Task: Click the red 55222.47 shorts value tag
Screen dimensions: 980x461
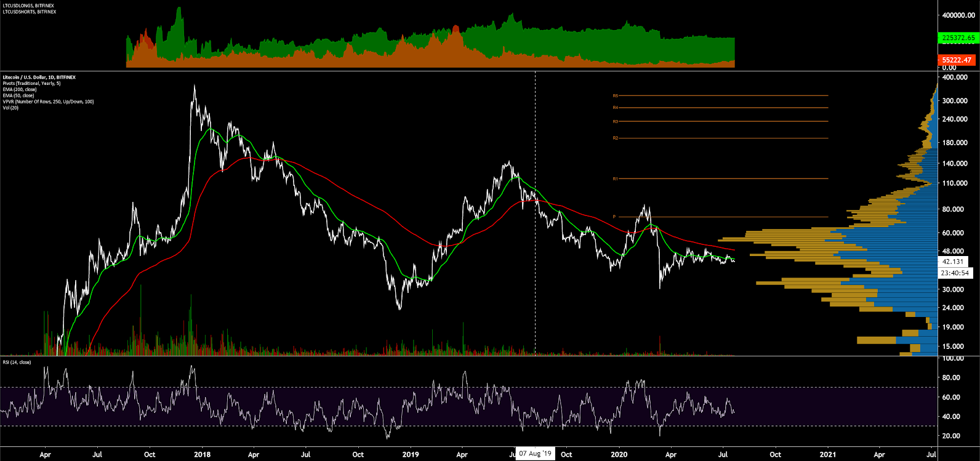Action: (957, 60)
